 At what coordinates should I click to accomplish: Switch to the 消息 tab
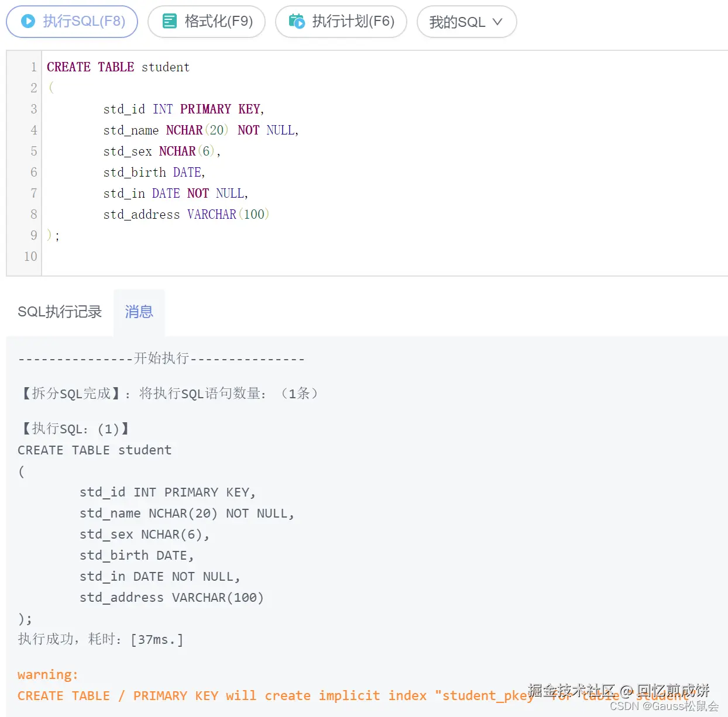tap(138, 312)
